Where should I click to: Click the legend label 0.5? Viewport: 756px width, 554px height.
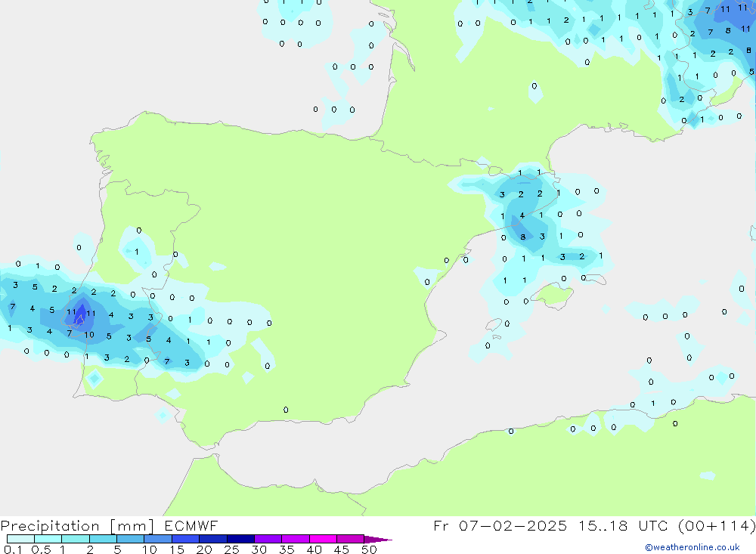pyautogui.click(x=41, y=549)
